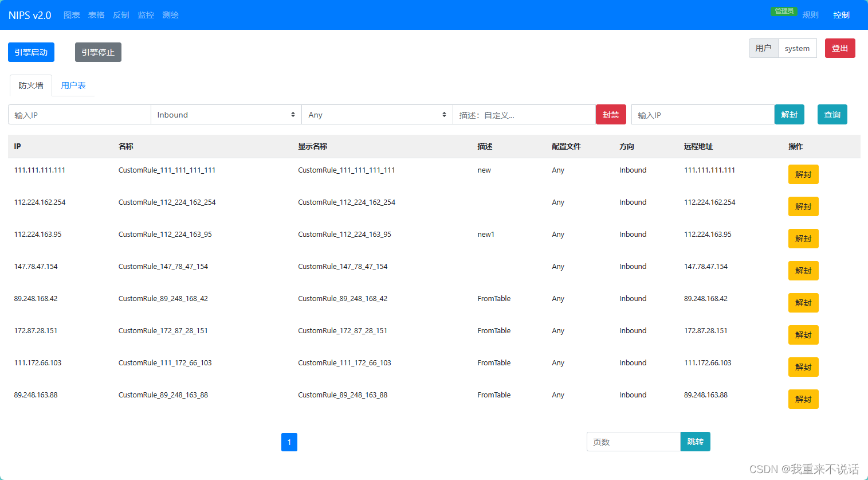
Task: Click Inbound in the 147.78.47.154 row
Action: (x=633, y=267)
